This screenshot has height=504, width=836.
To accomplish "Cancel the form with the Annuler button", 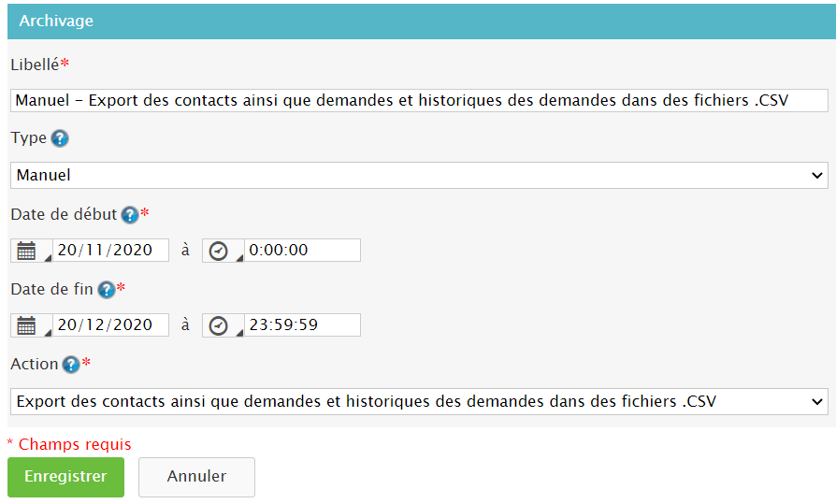I will (196, 477).
